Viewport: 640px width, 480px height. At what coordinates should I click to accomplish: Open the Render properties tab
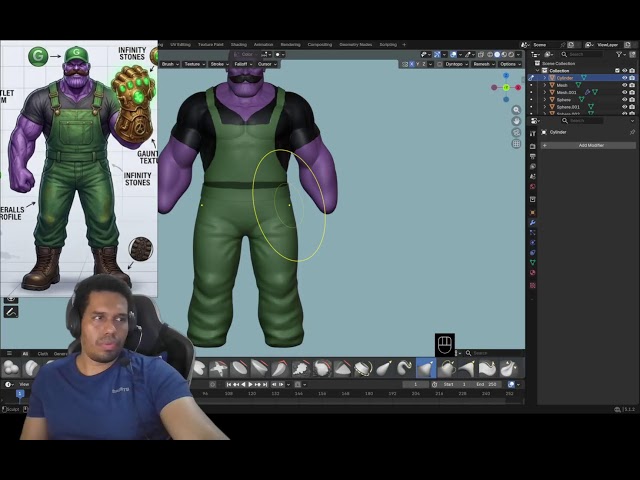[x=533, y=146]
